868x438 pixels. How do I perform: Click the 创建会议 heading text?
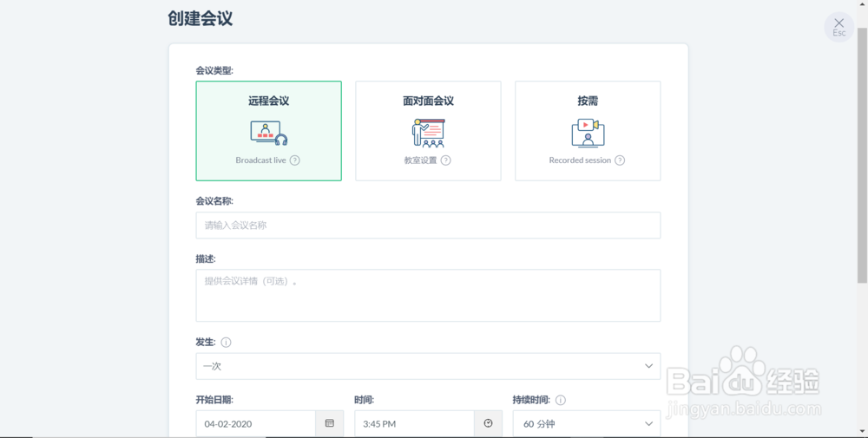point(201,19)
